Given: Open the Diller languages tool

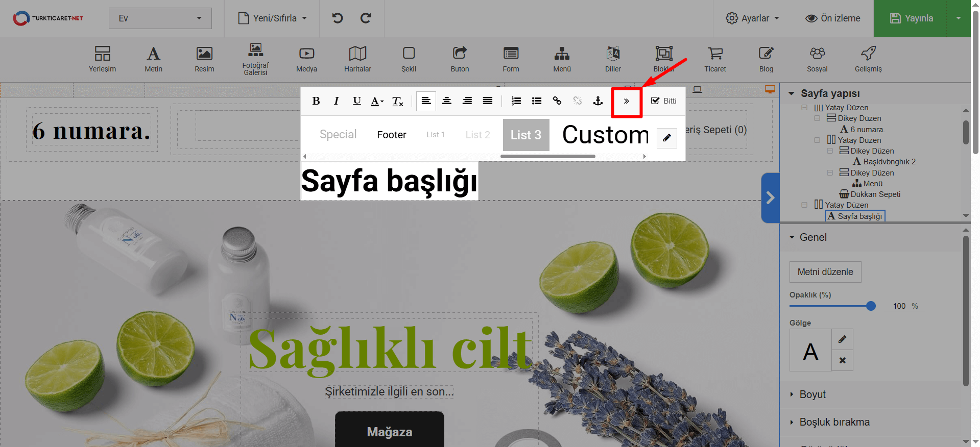Looking at the screenshot, I should tap(613, 59).
